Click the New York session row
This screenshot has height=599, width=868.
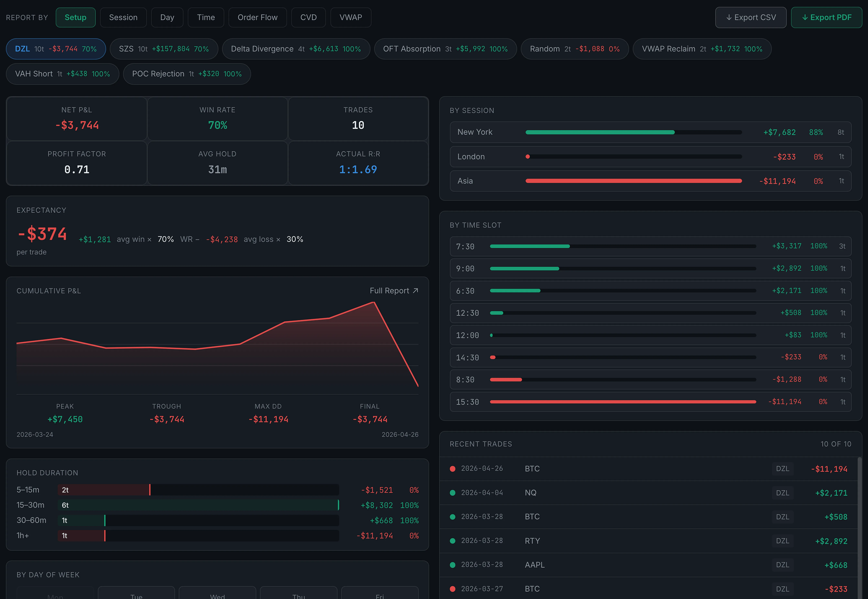[651, 132]
